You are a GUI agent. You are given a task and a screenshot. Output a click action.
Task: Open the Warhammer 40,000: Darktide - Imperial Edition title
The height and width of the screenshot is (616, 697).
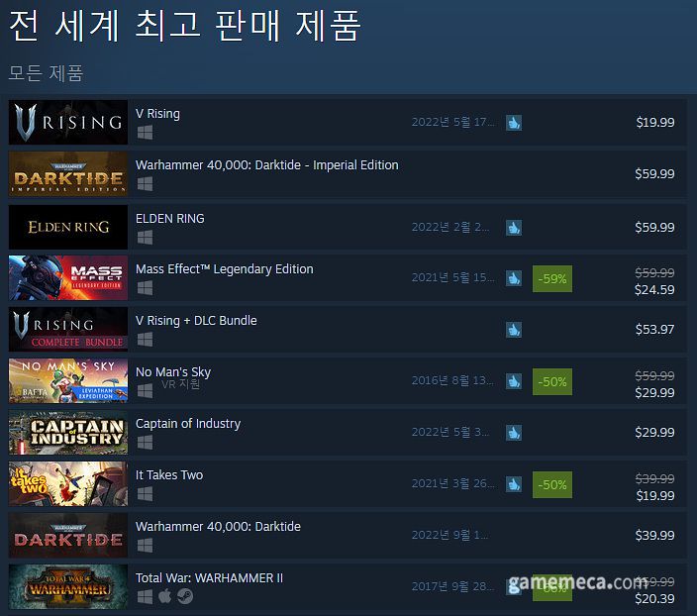(266, 165)
